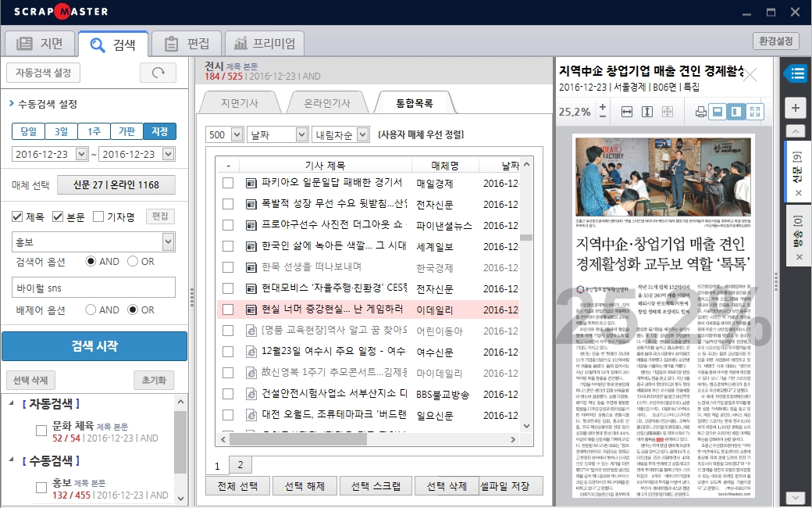The height and width of the screenshot is (508, 812).
Task: Click the 바이럴 sns exclusion text field
Action: click(93, 288)
